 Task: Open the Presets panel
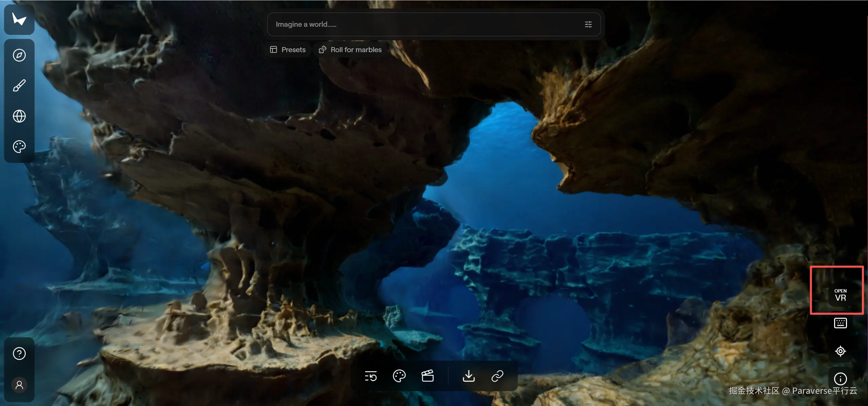[x=288, y=50]
